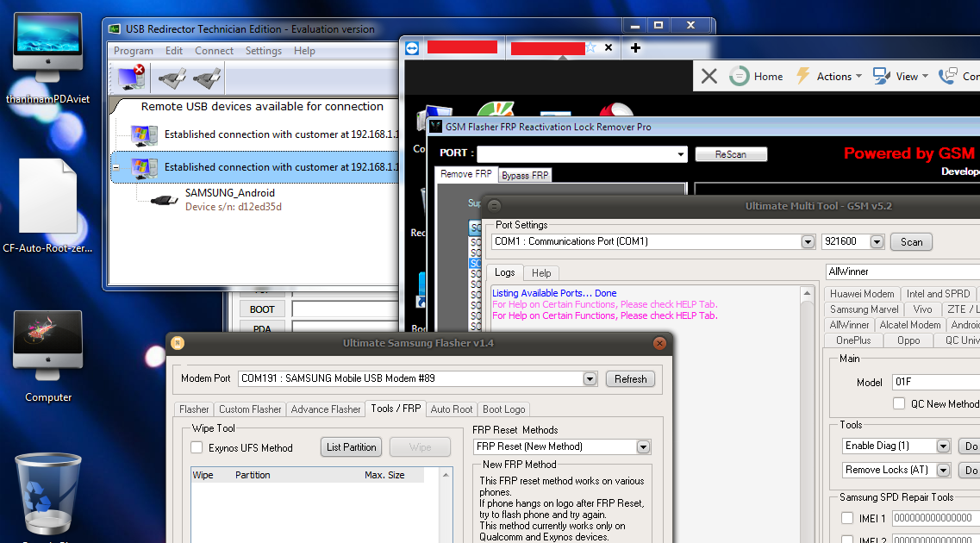Open Actions menu in TeamViewer toolbar
The image size is (980, 543).
click(x=829, y=76)
